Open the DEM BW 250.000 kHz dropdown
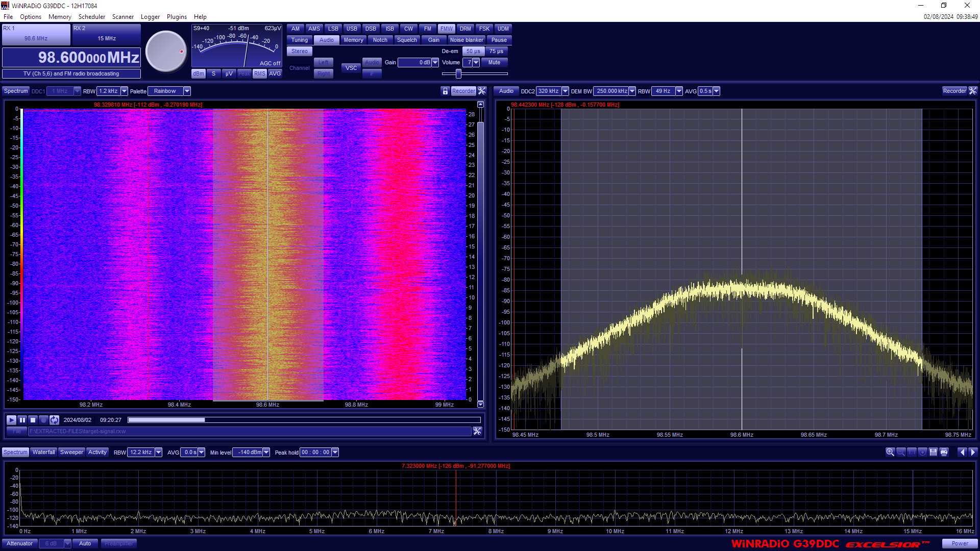 click(632, 91)
